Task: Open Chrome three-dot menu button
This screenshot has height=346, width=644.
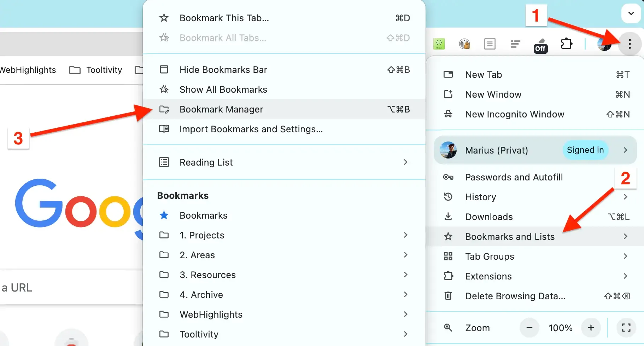Action: [x=630, y=44]
